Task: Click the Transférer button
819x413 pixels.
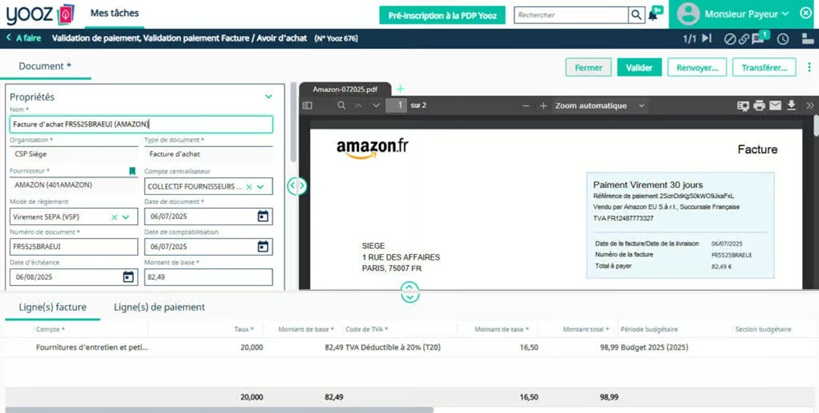Action: [x=764, y=68]
